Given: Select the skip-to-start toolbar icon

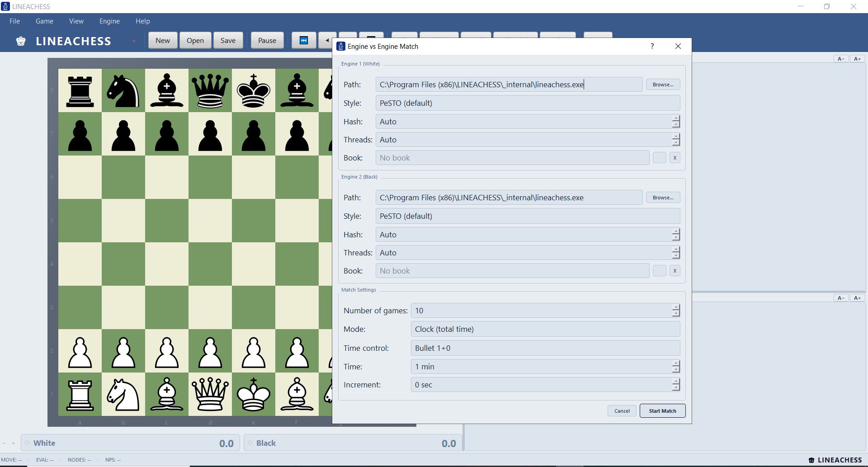Looking at the screenshot, I should [304, 40].
